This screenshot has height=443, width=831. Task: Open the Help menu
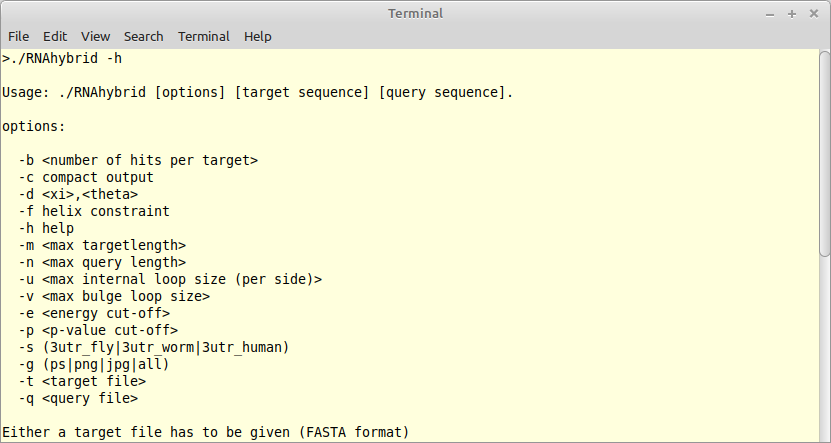258,37
